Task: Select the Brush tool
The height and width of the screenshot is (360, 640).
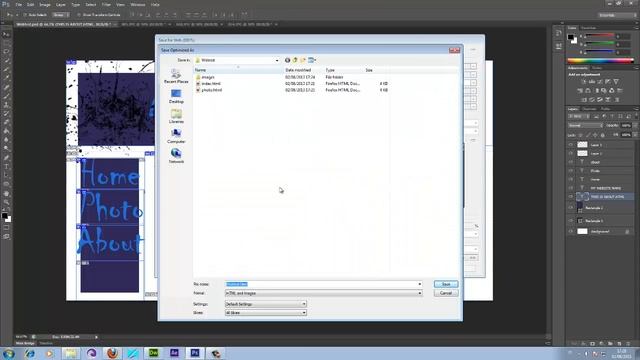Action: pos(6,96)
